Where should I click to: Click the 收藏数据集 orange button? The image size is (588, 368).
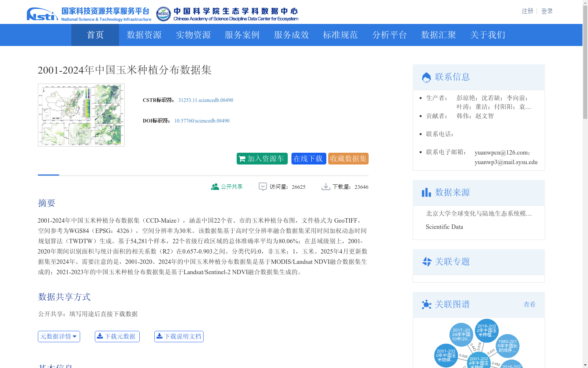pyautogui.click(x=348, y=159)
